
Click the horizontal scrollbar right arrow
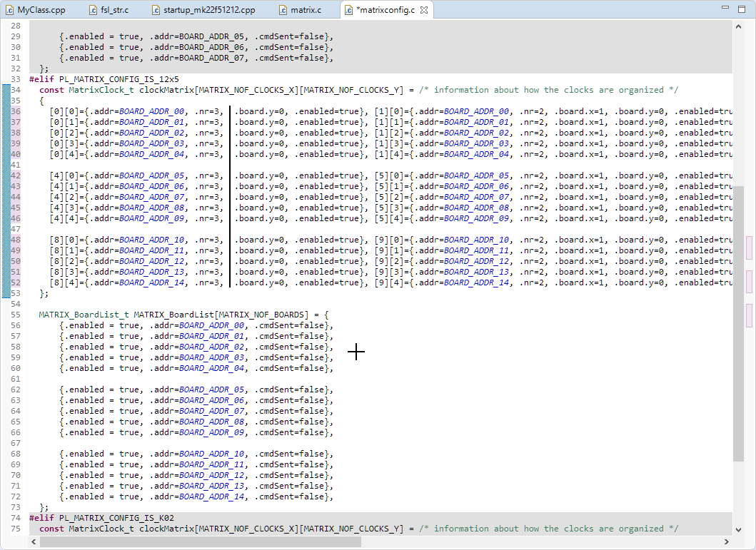(x=727, y=542)
